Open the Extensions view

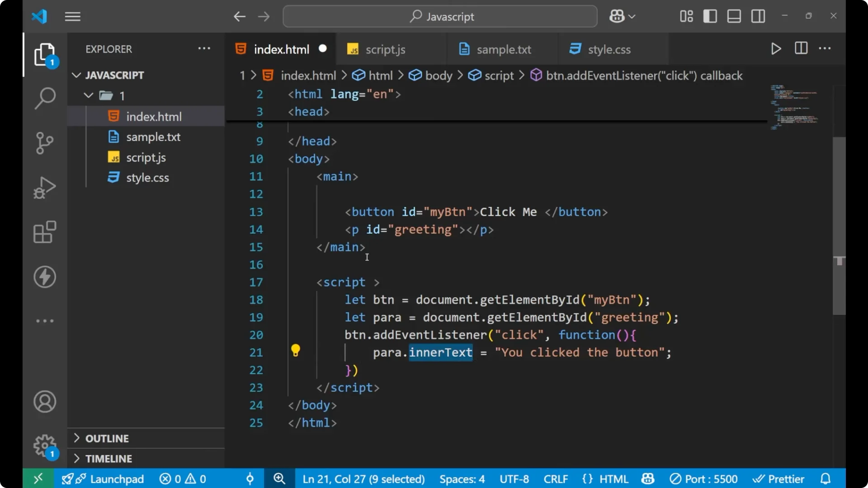tap(45, 232)
